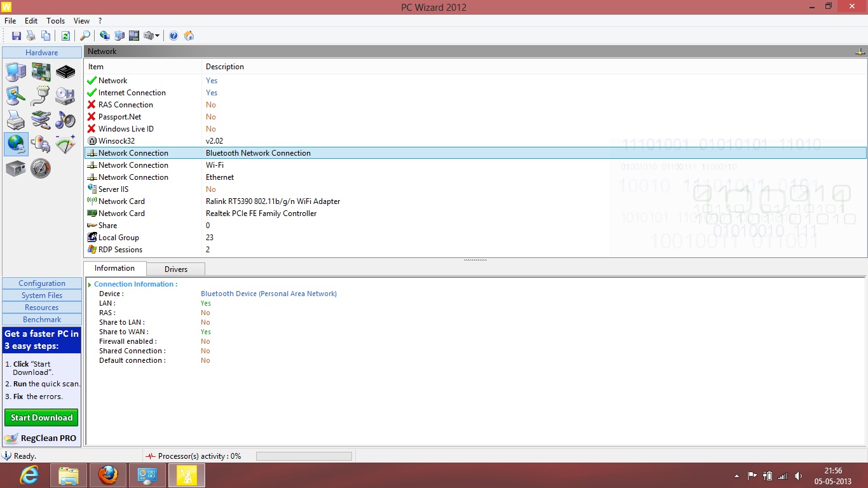Viewport: 868px width, 488px height.
Task: Open Internet Explorer from the taskbar
Action: click(x=29, y=475)
